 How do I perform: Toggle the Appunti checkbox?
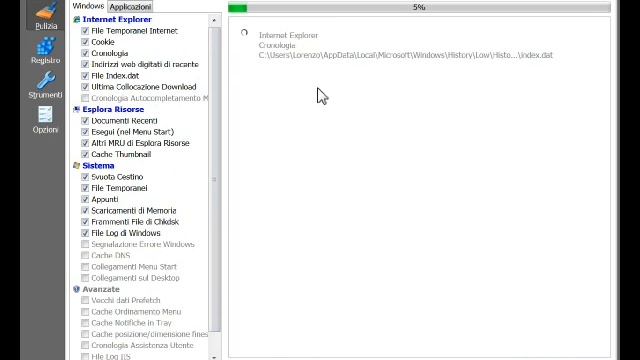click(x=85, y=199)
